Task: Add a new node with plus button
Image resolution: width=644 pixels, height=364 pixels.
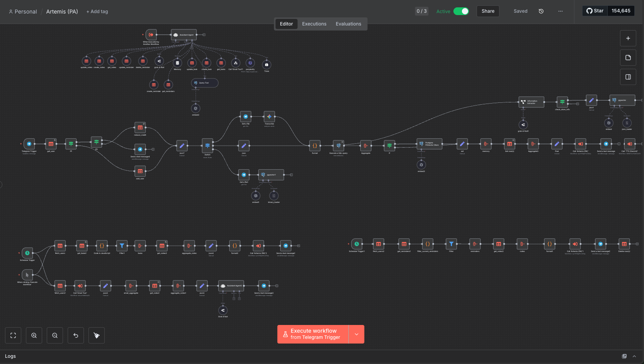Action: 628,38
